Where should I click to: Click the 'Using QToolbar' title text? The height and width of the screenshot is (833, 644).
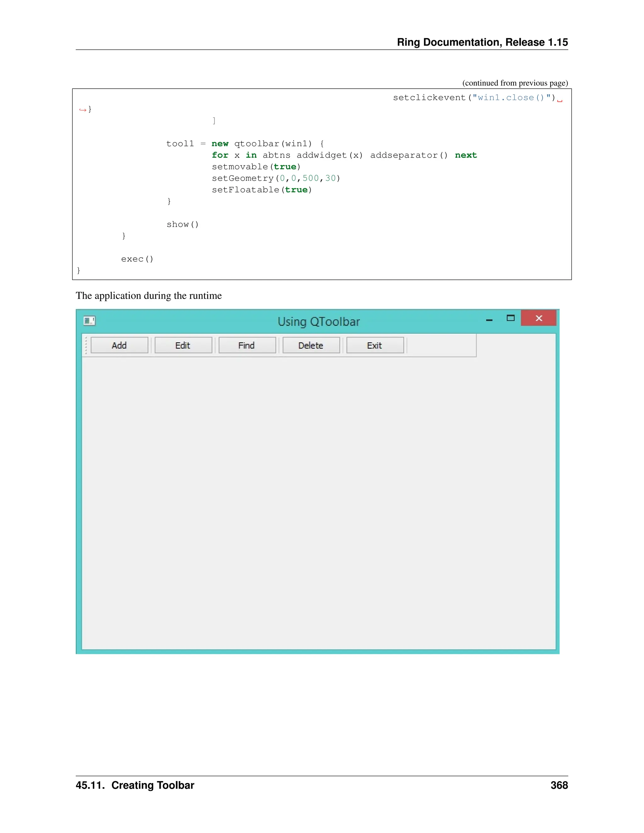coord(319,322)
